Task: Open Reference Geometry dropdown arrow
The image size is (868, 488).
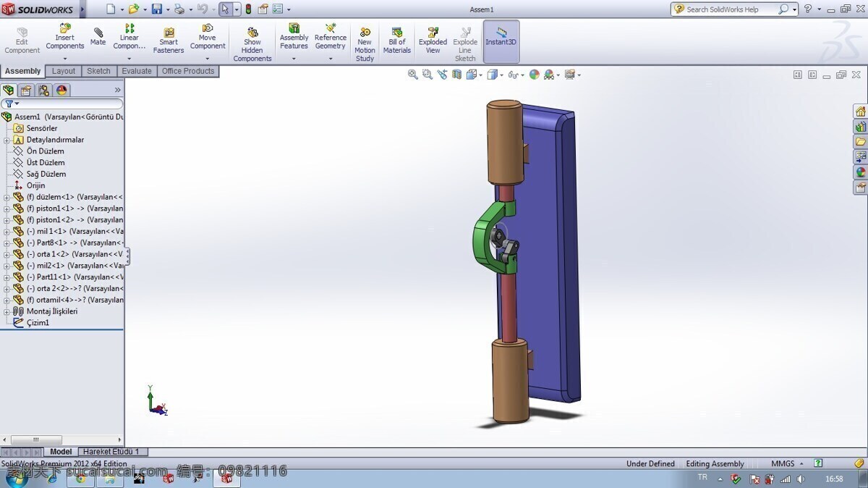Action: point(331,59)
